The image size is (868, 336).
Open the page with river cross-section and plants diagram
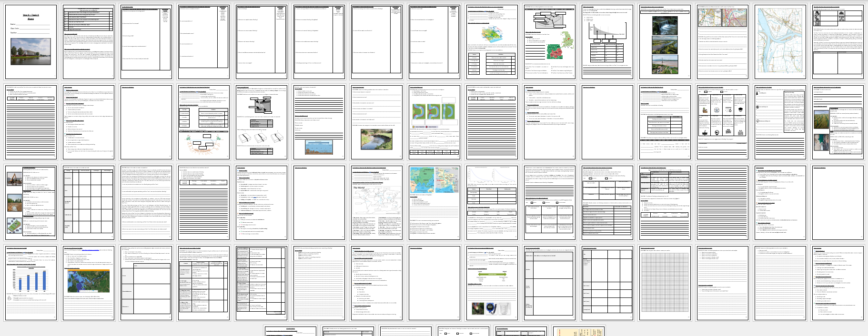(204, 122)
